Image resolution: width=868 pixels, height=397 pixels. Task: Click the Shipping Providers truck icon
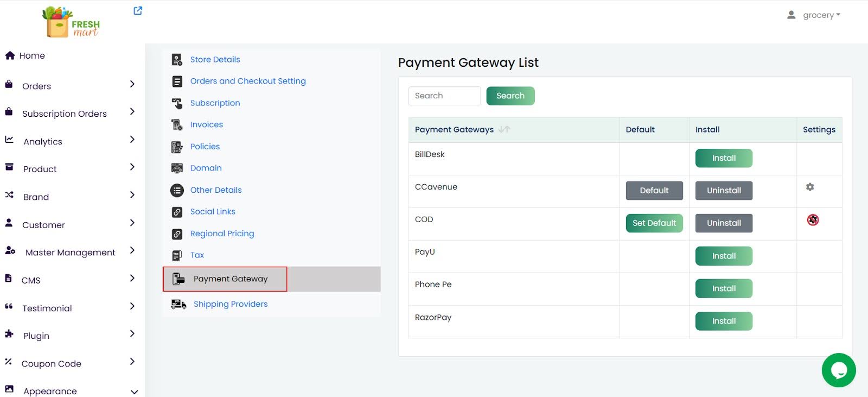[x=178, y=304]
